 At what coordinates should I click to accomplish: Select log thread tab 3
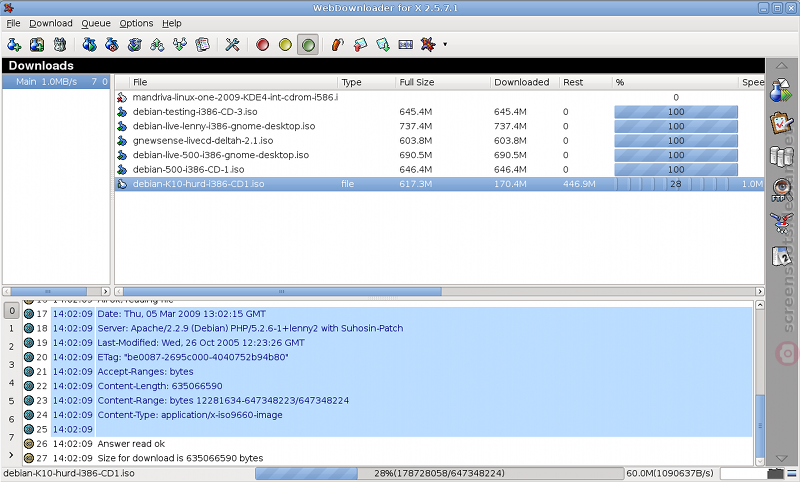pos(12,365)
